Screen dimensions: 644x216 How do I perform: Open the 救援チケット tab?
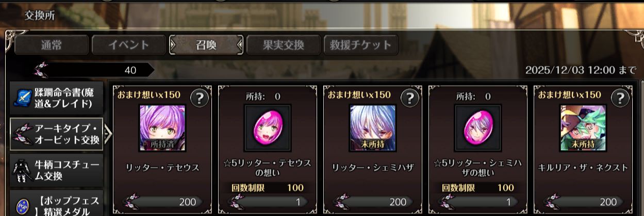360,45
